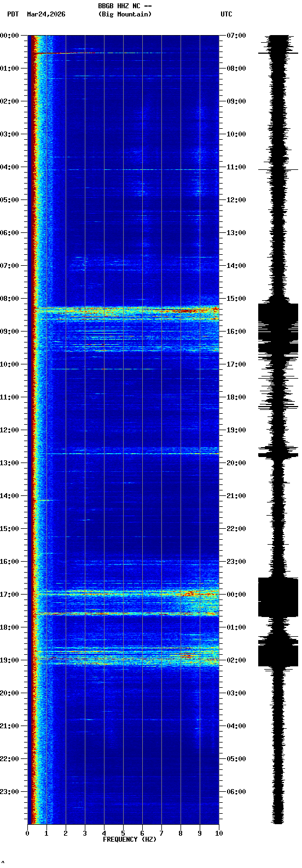Click the UTC axis label "11:00"
Screen dimensions: 302x868
click(x=236, y=167)
